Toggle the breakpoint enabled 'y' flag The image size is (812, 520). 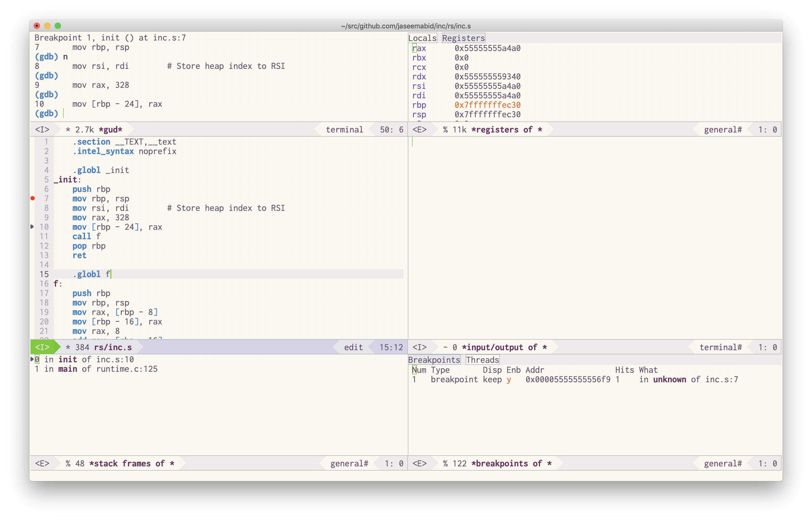point(508,380)
